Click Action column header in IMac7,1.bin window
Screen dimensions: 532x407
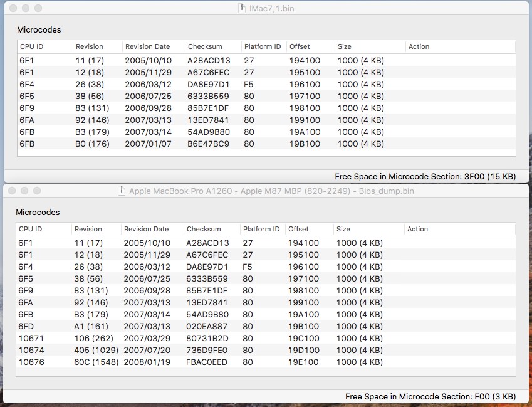point(461,46)
